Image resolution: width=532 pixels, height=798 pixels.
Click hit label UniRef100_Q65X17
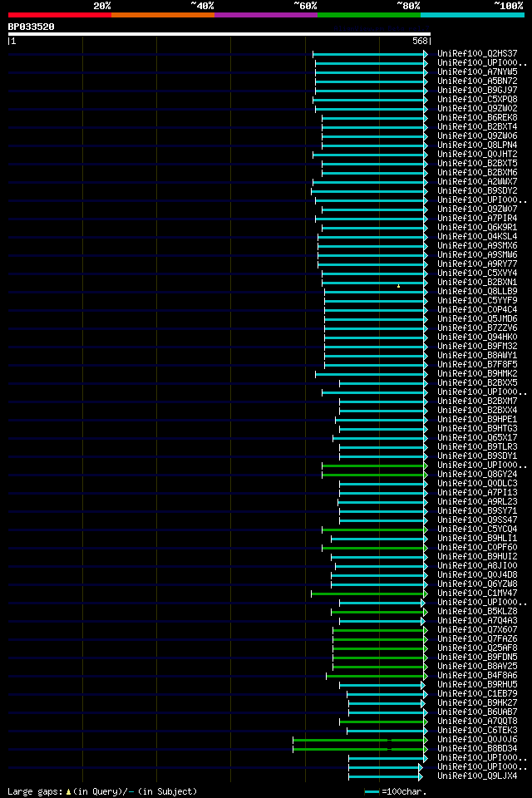[477, 438]
